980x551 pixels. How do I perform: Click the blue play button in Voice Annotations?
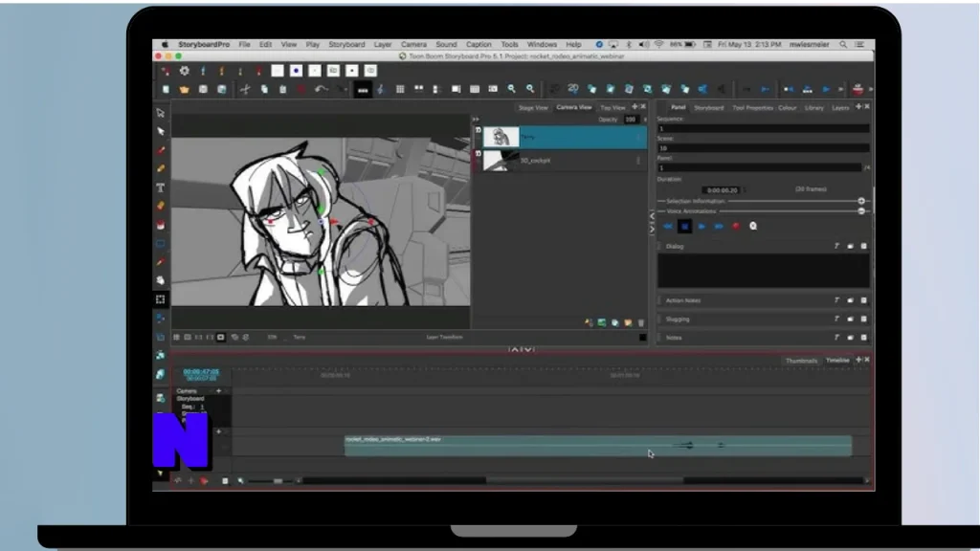tap(702, 226)
